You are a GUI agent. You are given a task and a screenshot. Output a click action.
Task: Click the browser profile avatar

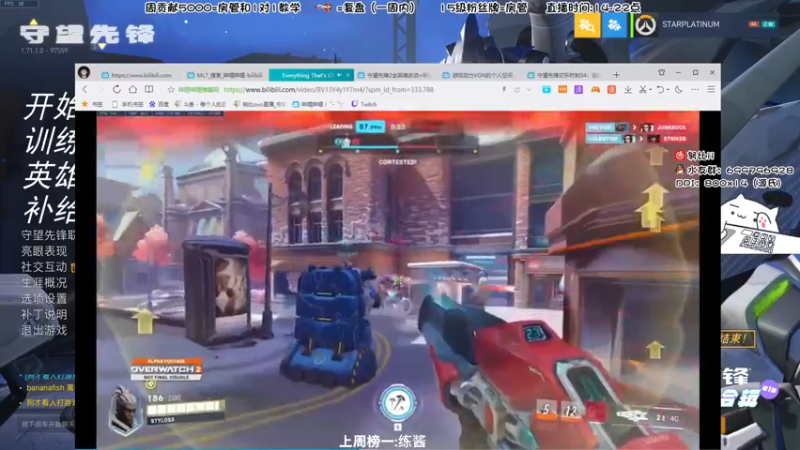click(84, 73)
